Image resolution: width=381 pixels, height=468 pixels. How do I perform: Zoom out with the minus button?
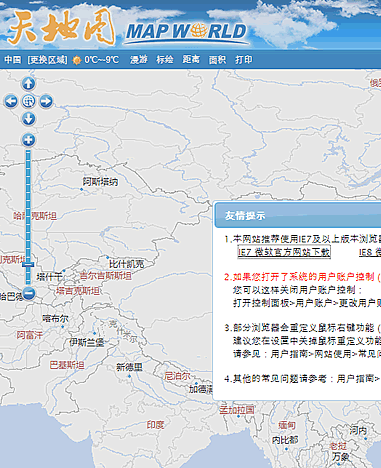[28, 293]
